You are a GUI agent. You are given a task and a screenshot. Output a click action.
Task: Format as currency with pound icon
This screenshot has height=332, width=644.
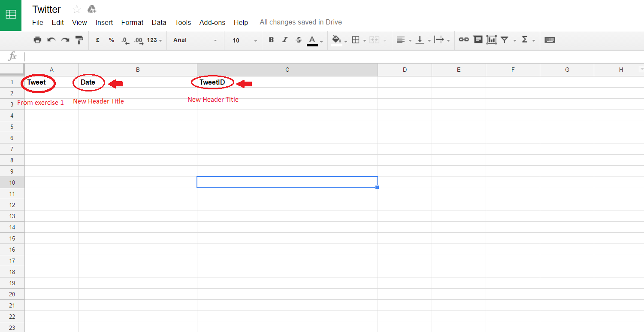98,40
